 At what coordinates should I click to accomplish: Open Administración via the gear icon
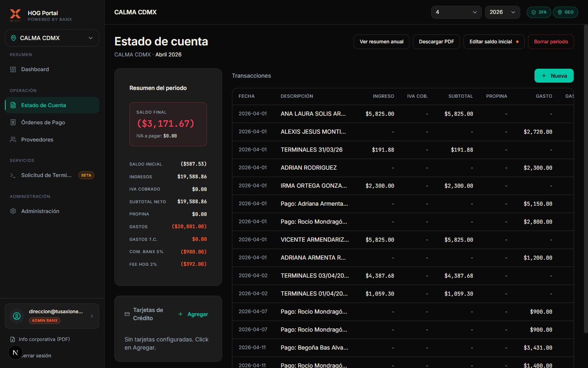point(13,211)
